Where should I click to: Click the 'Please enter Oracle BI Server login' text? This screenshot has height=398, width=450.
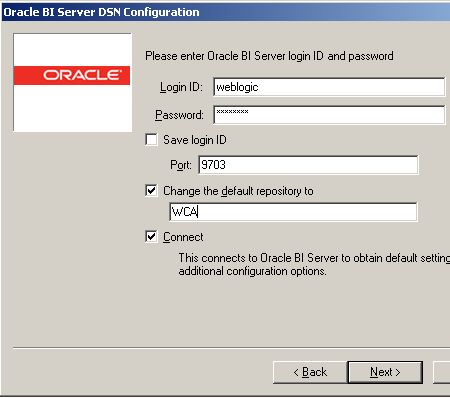click(269, 56)
